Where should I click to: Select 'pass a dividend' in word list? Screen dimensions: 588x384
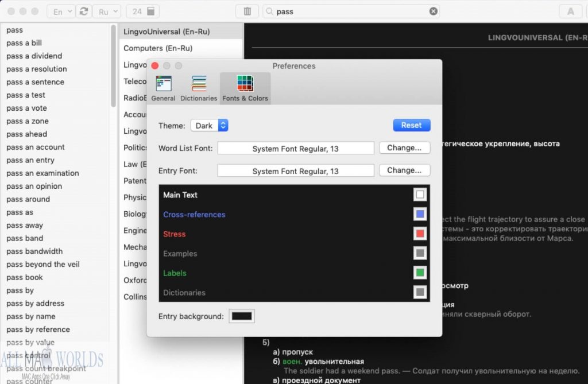34,56
